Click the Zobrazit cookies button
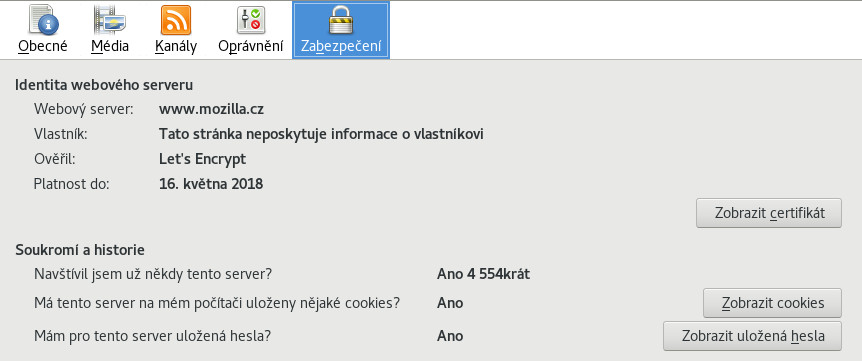This screenshot has height=361, width=862. [772, 303]
